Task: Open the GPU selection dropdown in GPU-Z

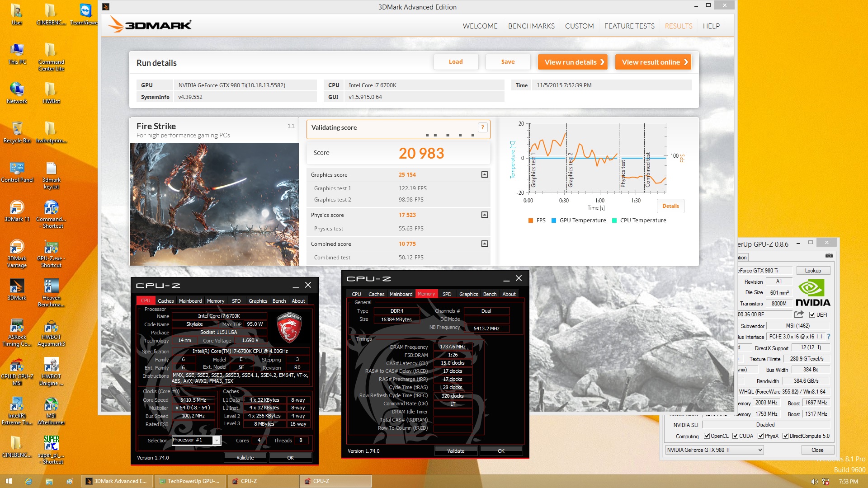Action: coord(715,450)
